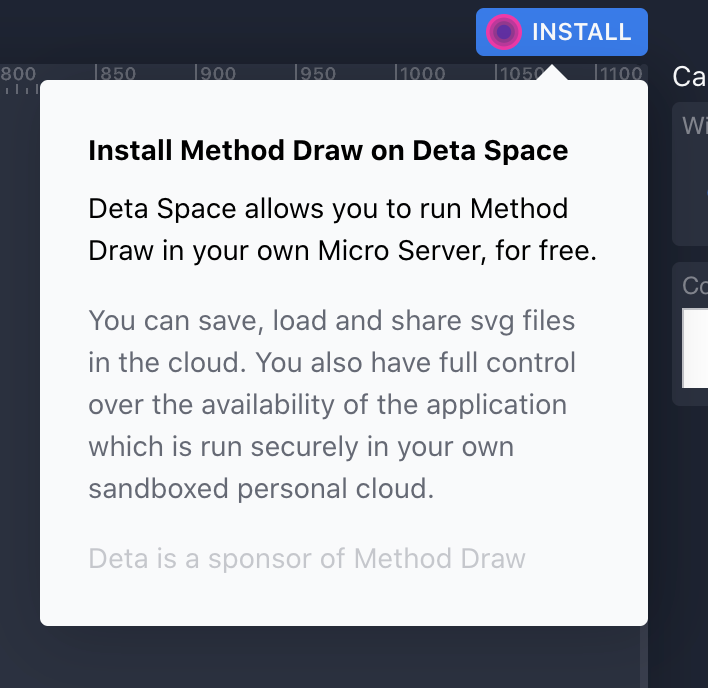Click the white canvas color swatch in right panel
This screenshot has width=708, height=688.
pyautogui.click(x=695, y=348)
